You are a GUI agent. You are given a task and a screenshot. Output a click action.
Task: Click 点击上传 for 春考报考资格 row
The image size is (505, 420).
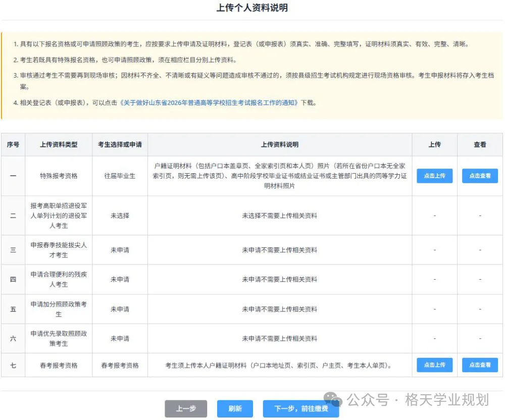(x=434, y=365)
